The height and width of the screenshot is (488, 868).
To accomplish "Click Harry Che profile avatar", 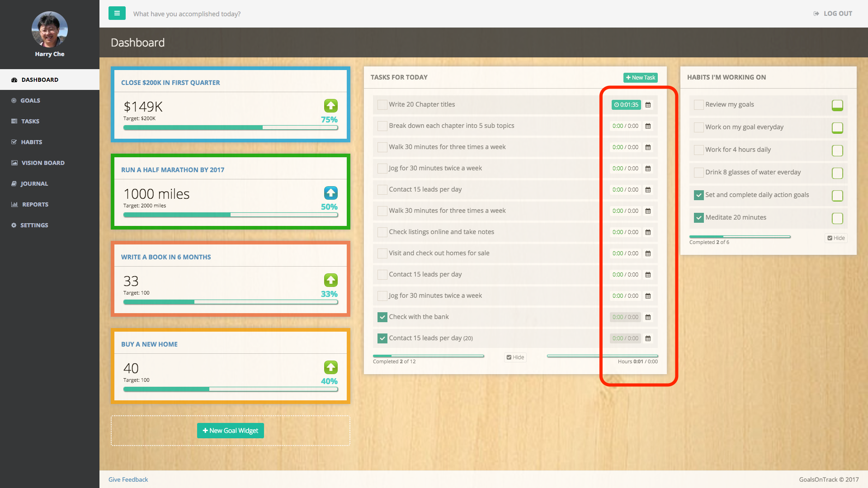I will 49,30.
